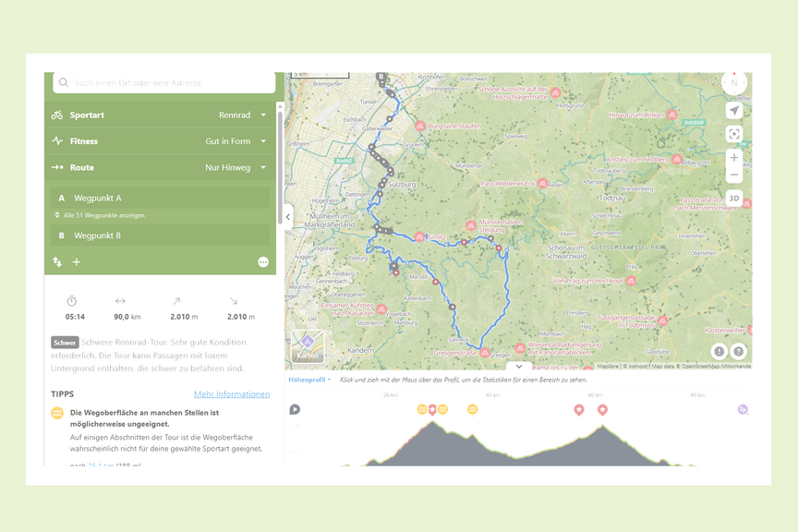This screenshot has height=532, width=798.
Task: Collapse the left sidebar panel
Action: click(x=287, y=217)
